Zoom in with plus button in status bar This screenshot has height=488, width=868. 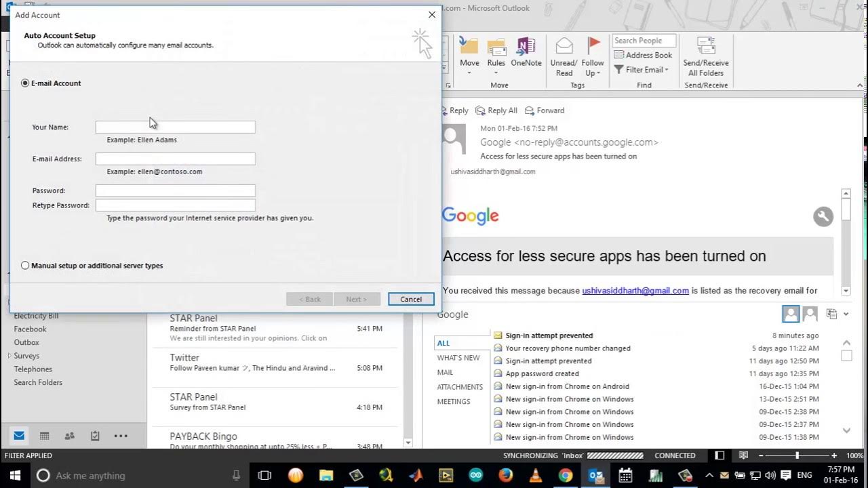click(x=834, y=455)
